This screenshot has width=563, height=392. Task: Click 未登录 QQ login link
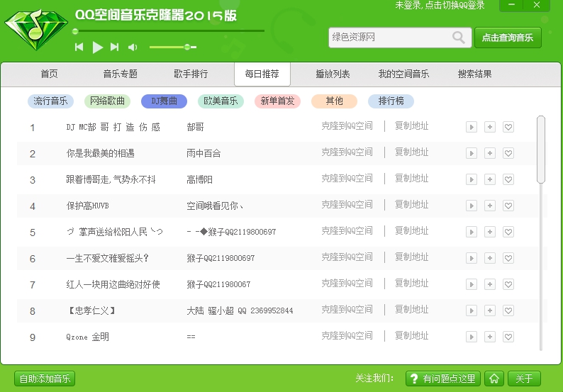click(440, 6)
